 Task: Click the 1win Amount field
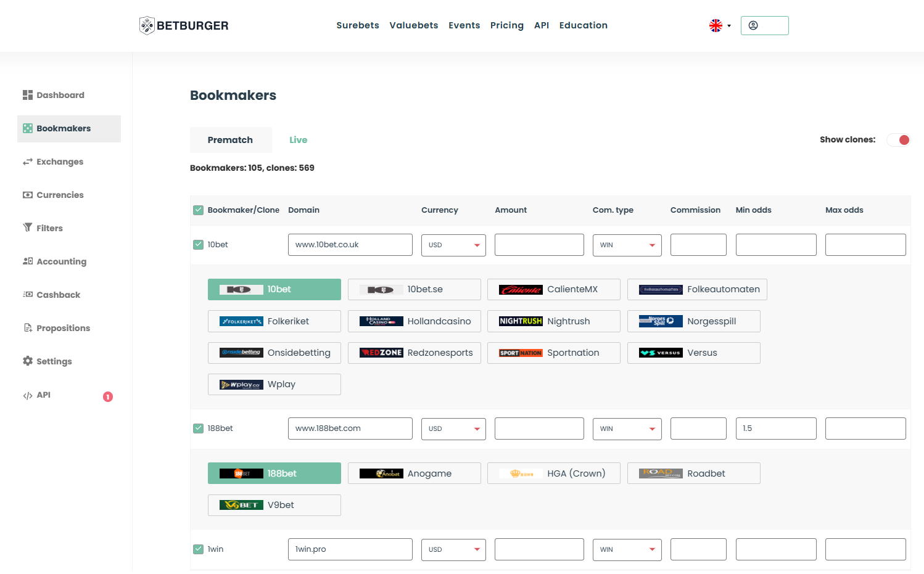[539, 549]
